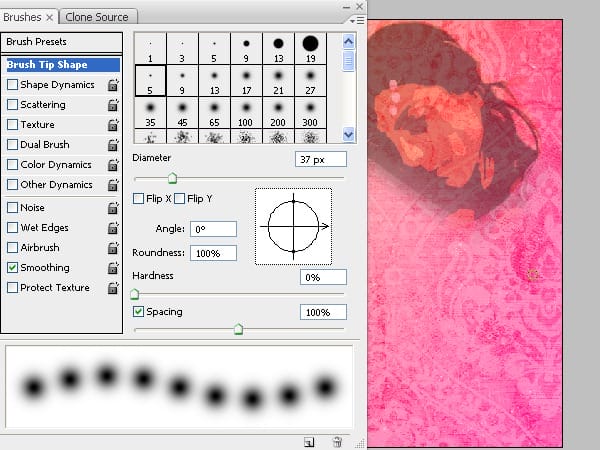This screenshot has width=600, height=450.
Task: Uncheck the Spacing checkbox
Action: pyautogui.click(x=138, y=311)
